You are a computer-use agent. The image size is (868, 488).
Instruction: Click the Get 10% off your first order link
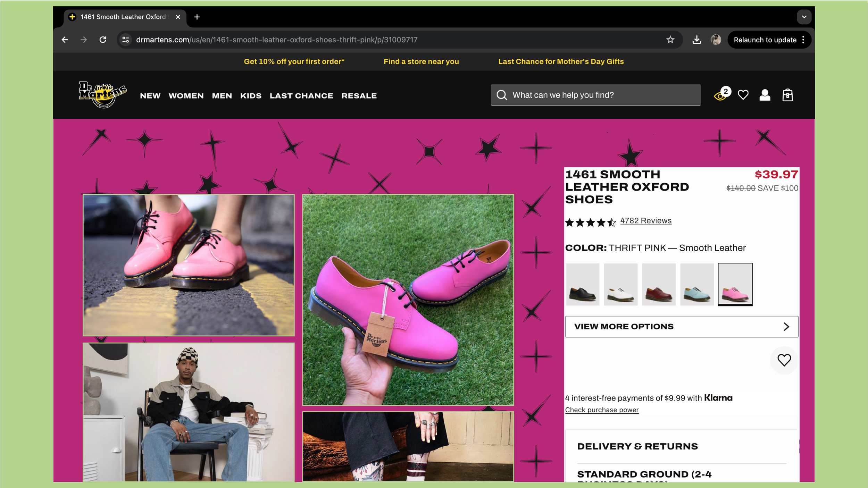[x=294, y=61]
